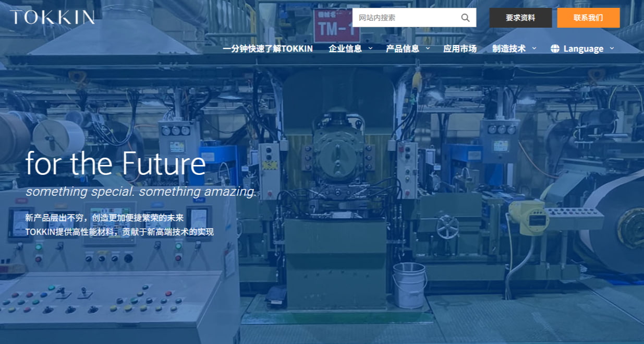Go to the 应用市场 page
Image resolution: width=644 pixels, height=344 pixels.
[x=460, y=49]
